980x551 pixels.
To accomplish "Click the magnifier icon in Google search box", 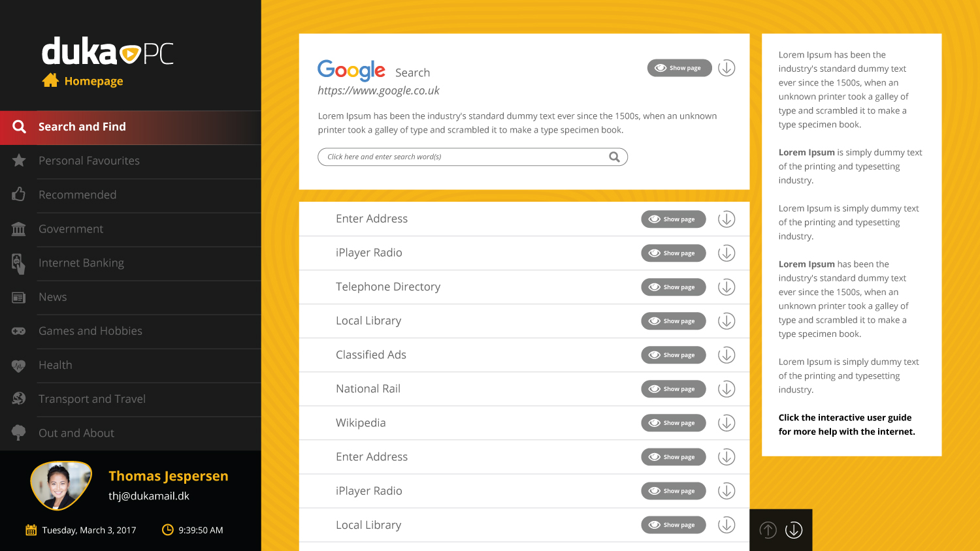I will (x=614, y=157).
